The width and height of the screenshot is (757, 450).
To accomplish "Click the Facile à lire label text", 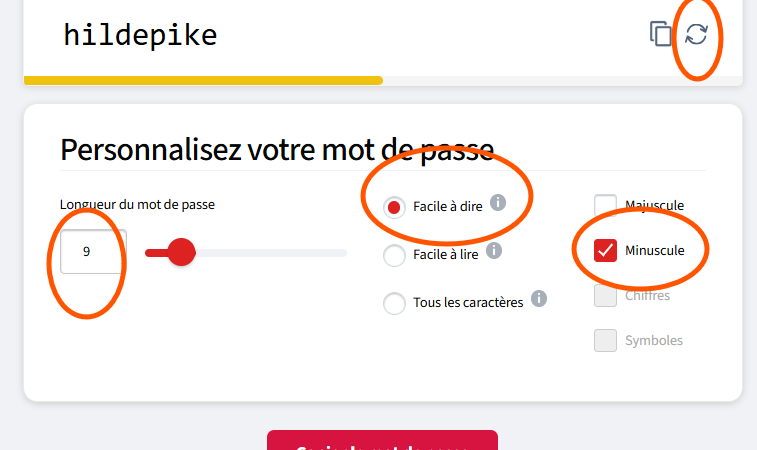I will point(446,254).
